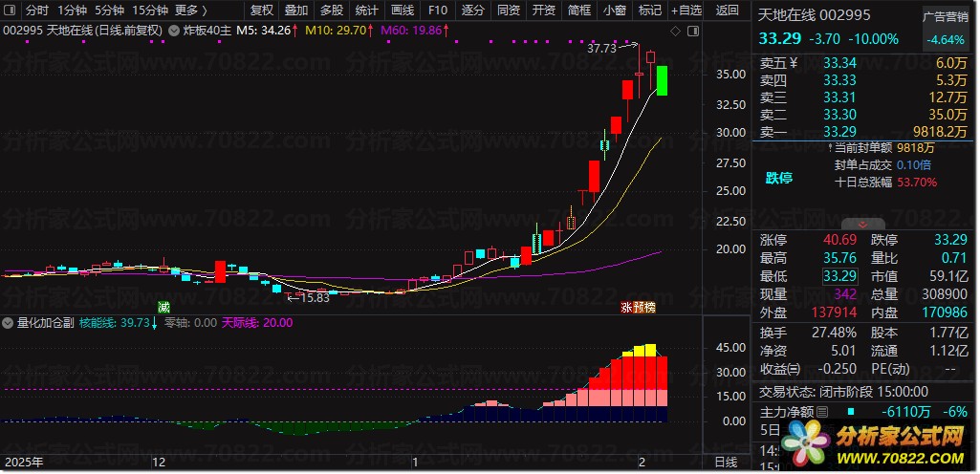Click the 涨预榜 badge on chart
Screen dimensions: 980x474
[x=638, y=308]
